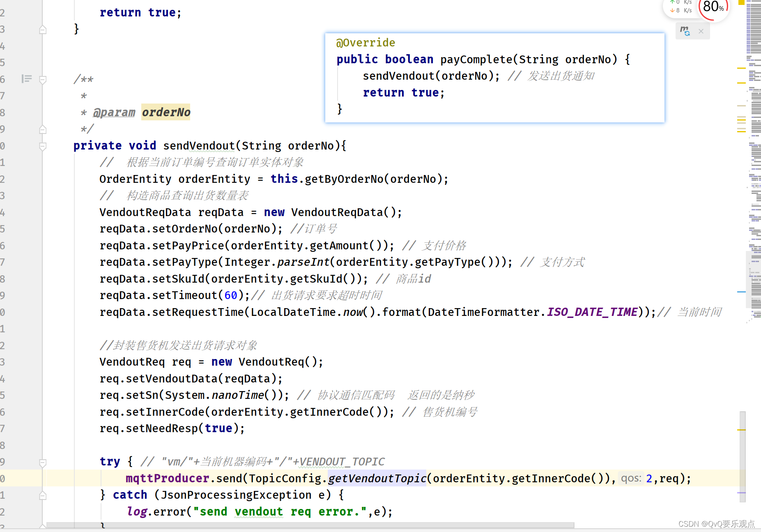Click the setOrderNo method call
Viewport: 761px width, 532px height.
coord(185,229)
